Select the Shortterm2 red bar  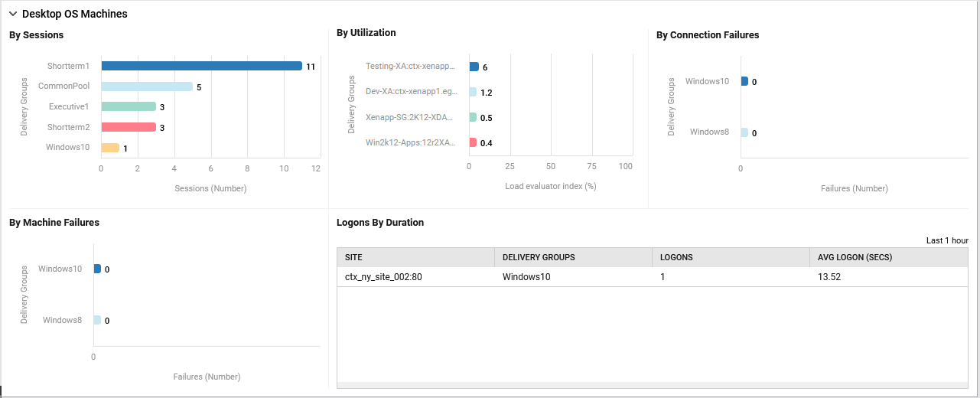128,127
